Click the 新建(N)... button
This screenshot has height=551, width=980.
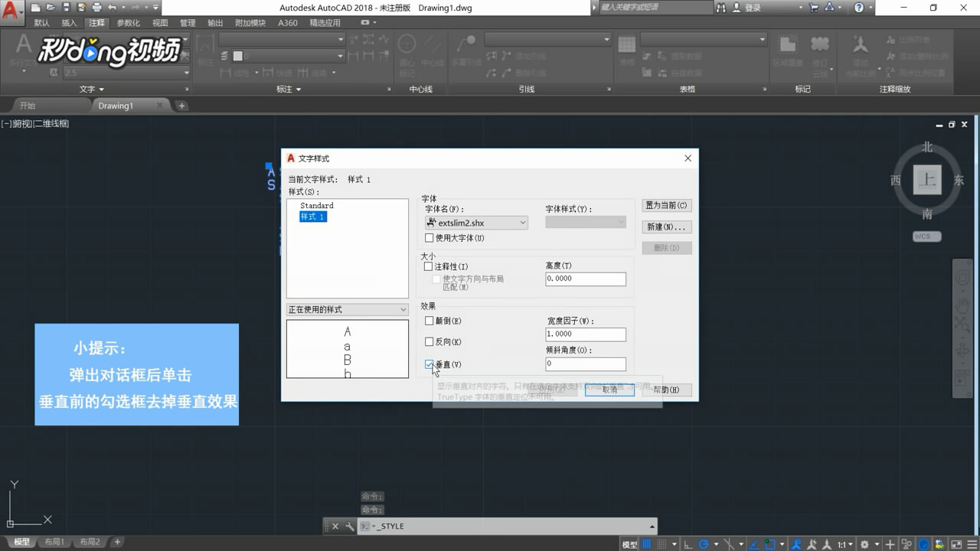tap(667, 227)
